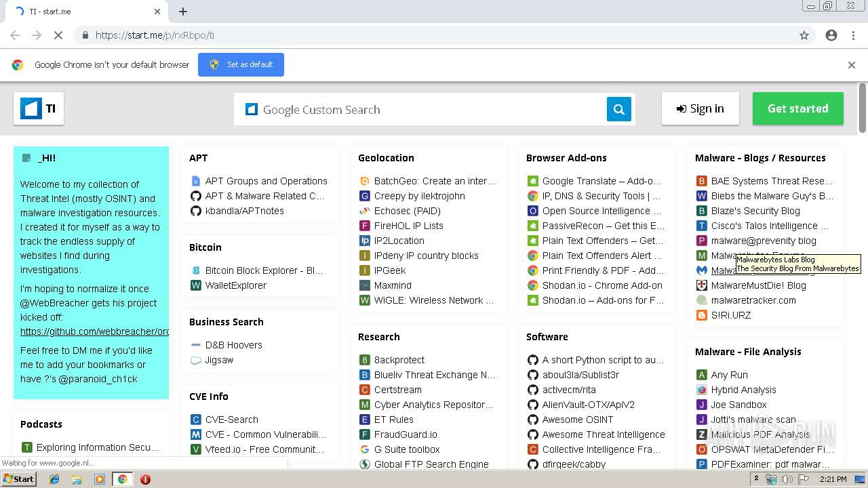
Task: Open WiGLE: Wireless Network link
Action: coord(435,300)
